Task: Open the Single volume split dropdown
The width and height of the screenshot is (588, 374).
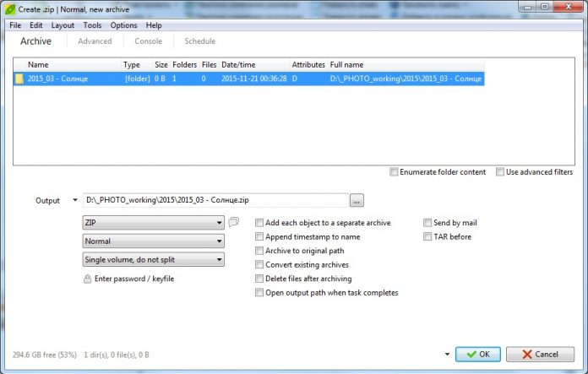Action: tap(153, 259)
